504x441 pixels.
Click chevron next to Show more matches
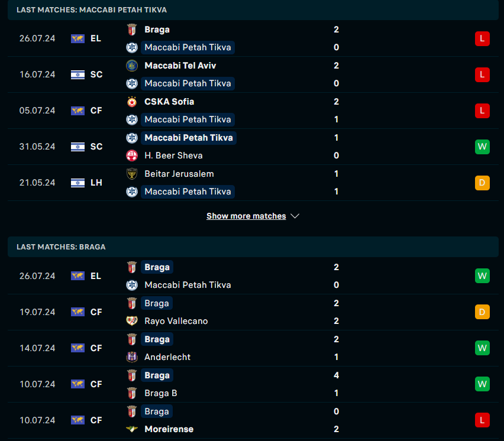295,216
